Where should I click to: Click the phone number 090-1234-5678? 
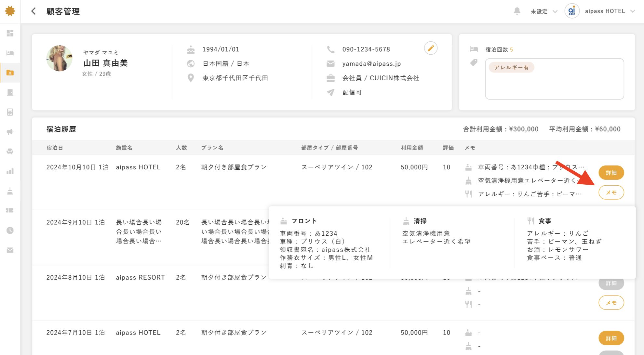[366, 49]
